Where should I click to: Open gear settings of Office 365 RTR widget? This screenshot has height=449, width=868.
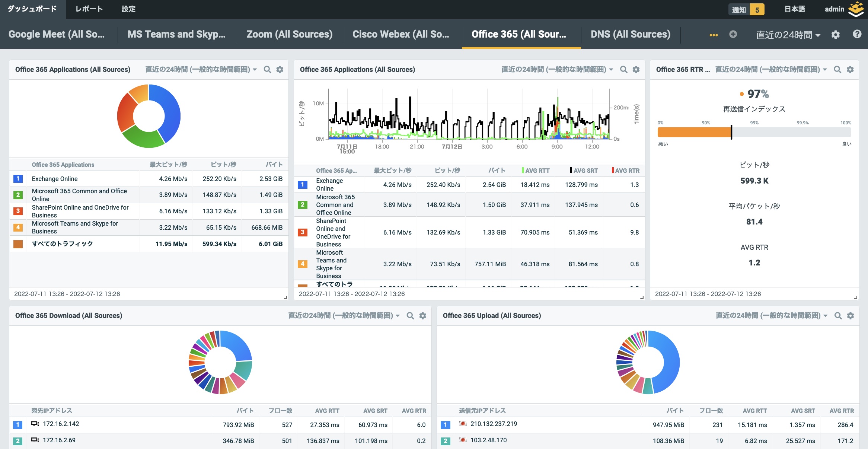pyautogui.click(x=850, y=70)
